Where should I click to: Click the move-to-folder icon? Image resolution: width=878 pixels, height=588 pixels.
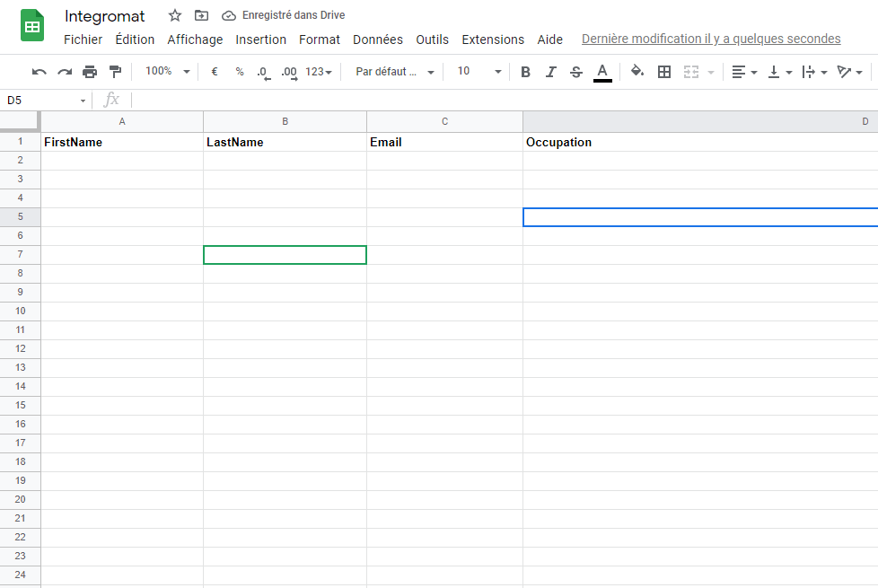tap(201, 15)
